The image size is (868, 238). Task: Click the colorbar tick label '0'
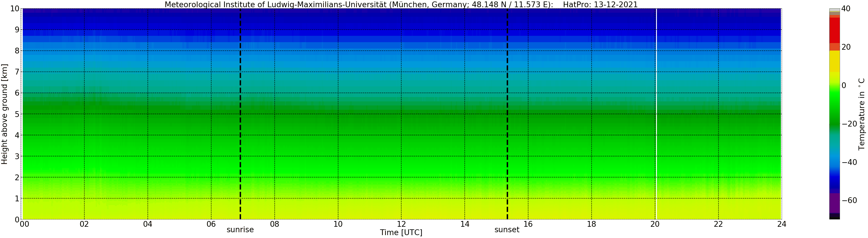tap(844, 85)
